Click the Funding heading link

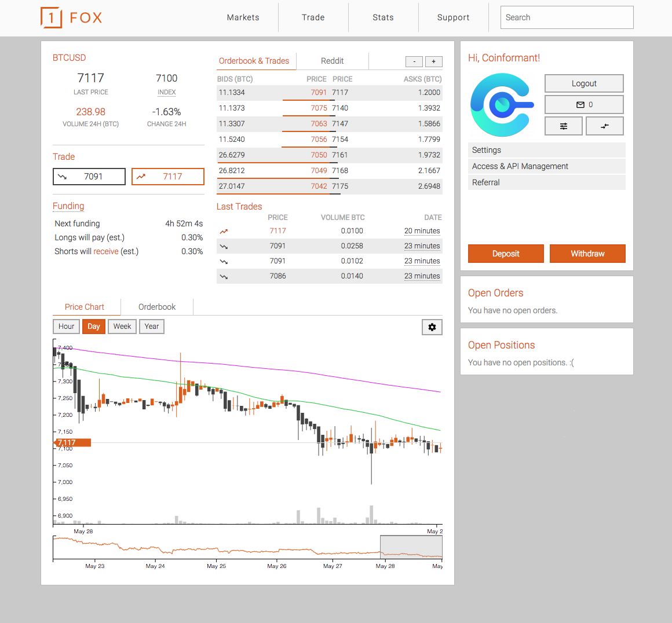click(x=68, y=206)
